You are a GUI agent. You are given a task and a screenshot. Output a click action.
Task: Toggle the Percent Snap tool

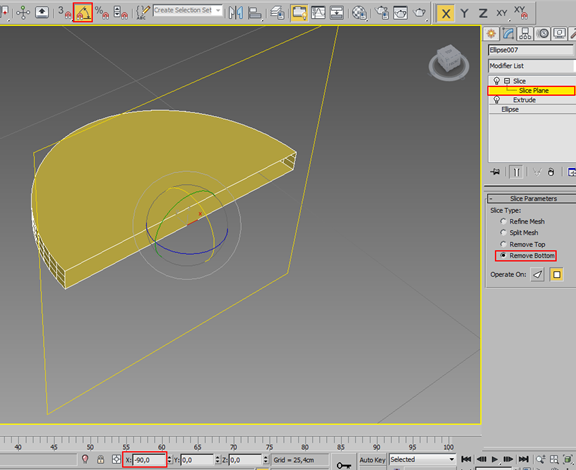(x=101, y=13)
